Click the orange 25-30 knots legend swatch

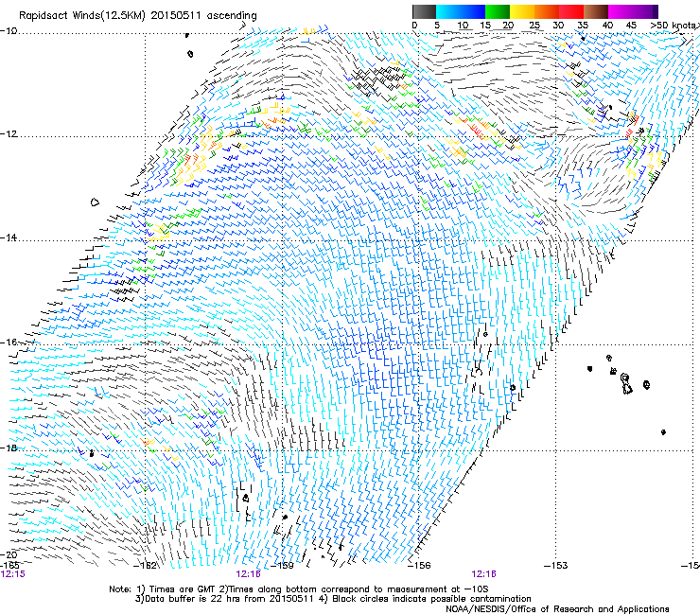click(547, 11)
